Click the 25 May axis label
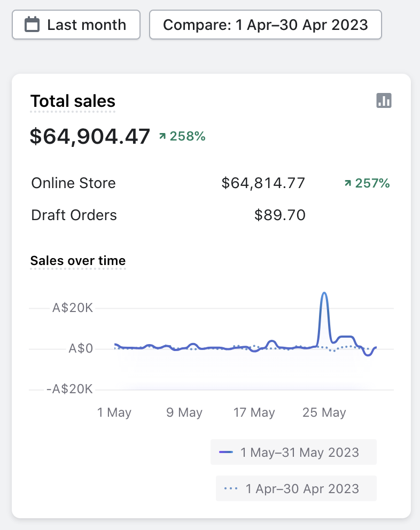The width and height of the screenshot is (420, 530). 324,412
